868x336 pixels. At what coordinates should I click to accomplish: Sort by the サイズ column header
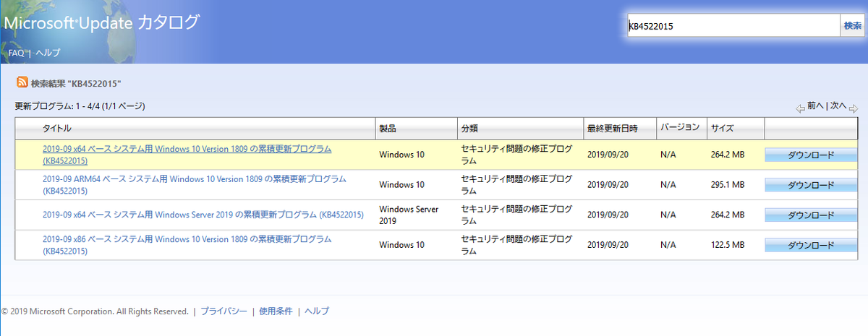[x=722, y=129]
